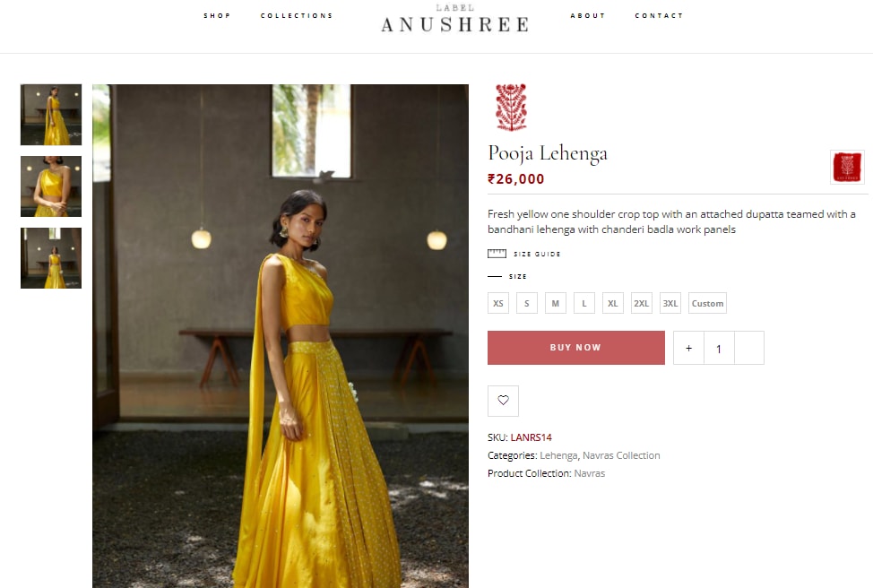This screenshot has width=873, height=588.
Task: Open the Navras Collection category link
Action: coord(621,455)
